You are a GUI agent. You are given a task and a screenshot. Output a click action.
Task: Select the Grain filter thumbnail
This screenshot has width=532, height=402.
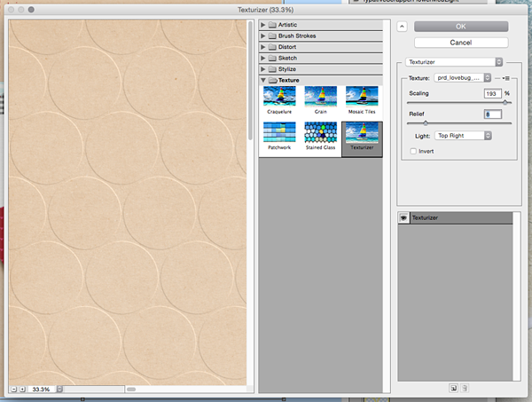click(321, 100)
